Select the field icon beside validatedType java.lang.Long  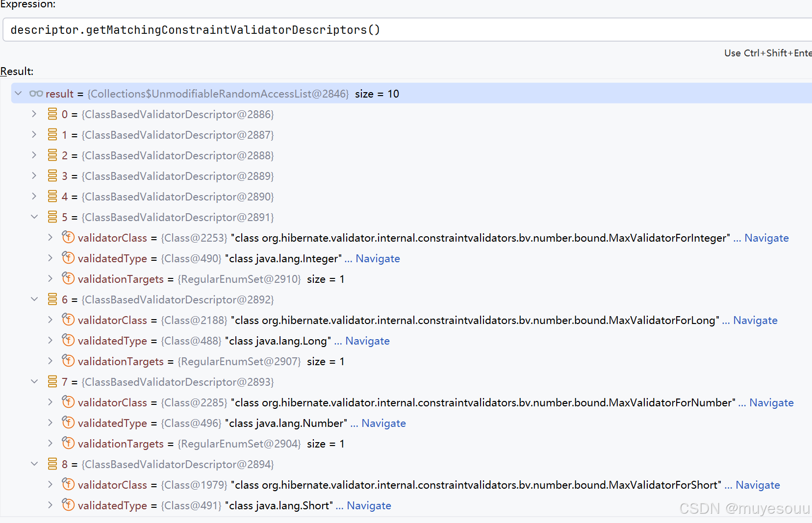click(x=68, y=340)
